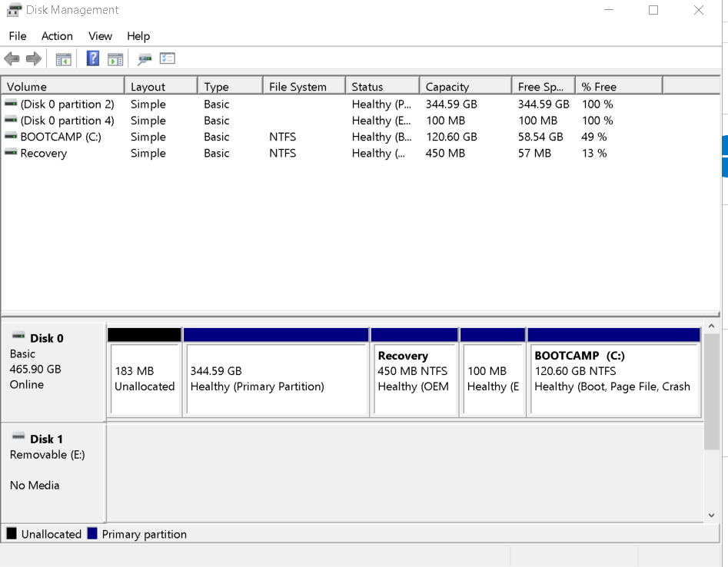This screenshot has height=567, width=728.
Task: Close the Disk Management window
Action: 698,10
